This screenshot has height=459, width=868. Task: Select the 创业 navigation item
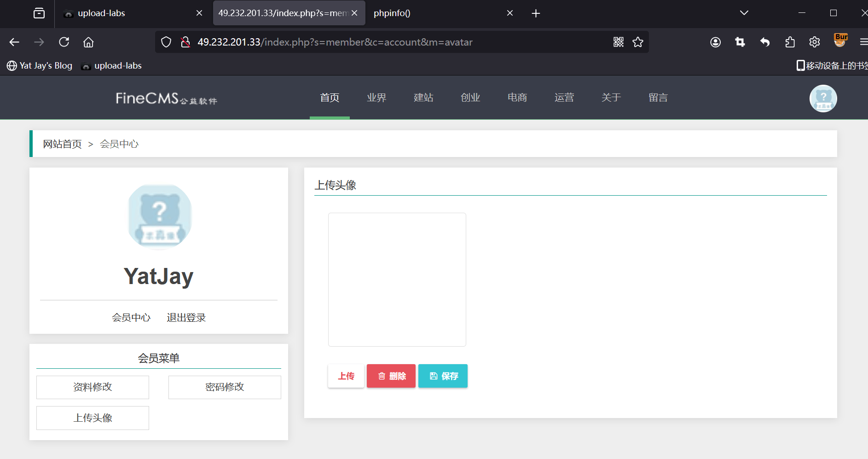coord(470,98)
